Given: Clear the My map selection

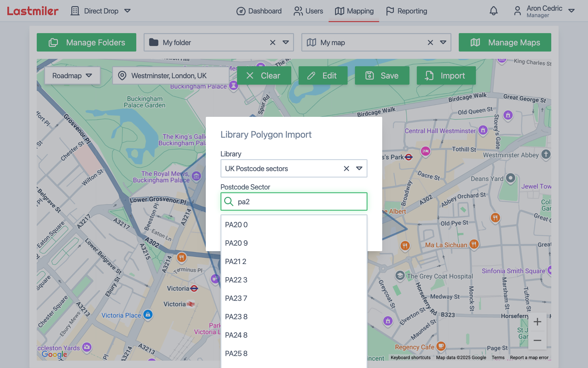Looking at the screenshot, I should click(430, 42).
